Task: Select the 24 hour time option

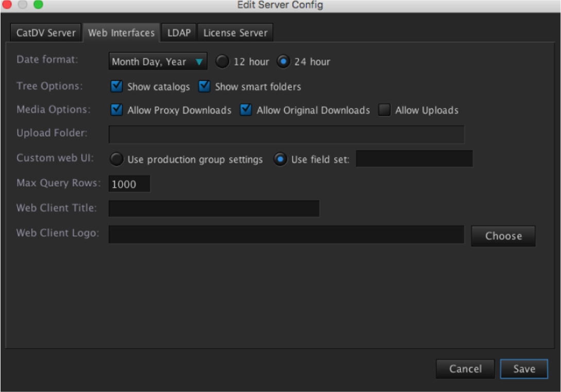Action: (283, 62)
